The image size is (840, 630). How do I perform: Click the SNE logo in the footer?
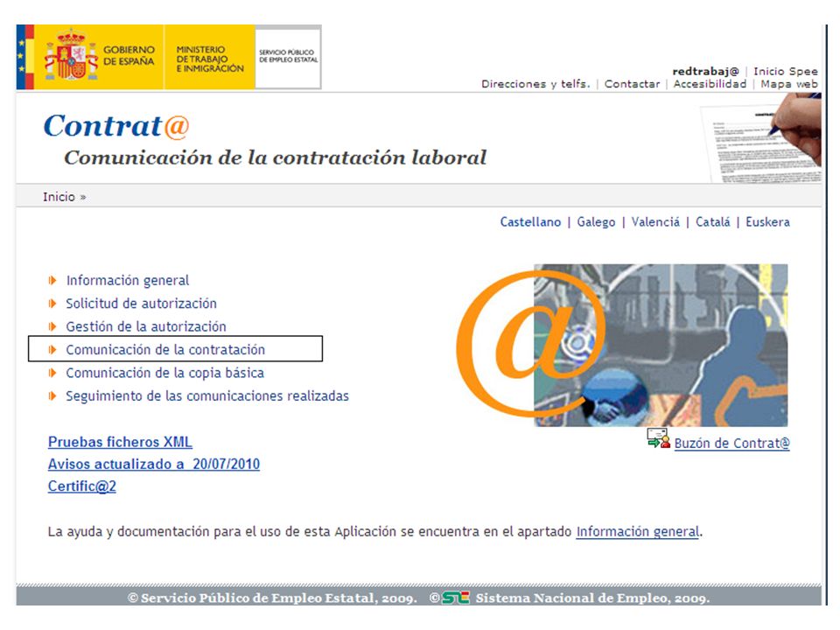pyautogui.click(x=455, y=598)
